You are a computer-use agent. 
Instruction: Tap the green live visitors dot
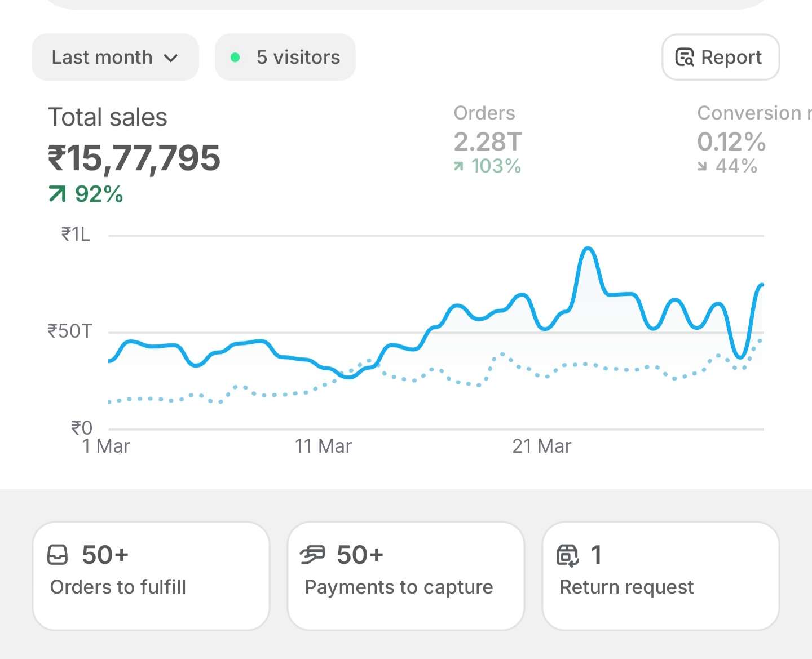click(236, 58)
